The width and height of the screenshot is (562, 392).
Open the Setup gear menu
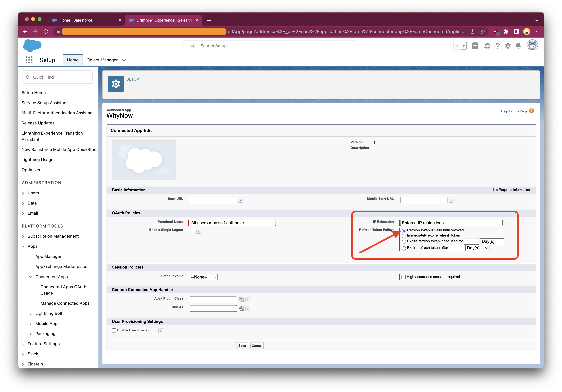[x=508, y=46]
